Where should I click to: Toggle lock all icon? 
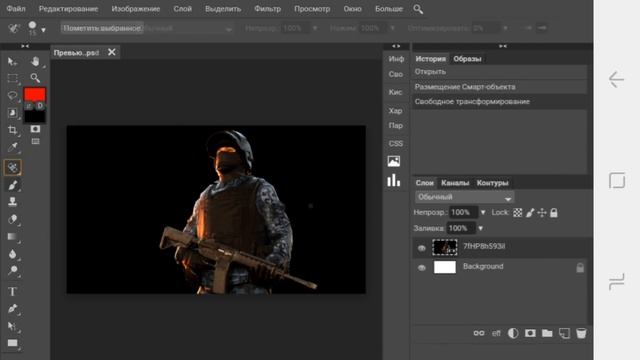(554, 213)
